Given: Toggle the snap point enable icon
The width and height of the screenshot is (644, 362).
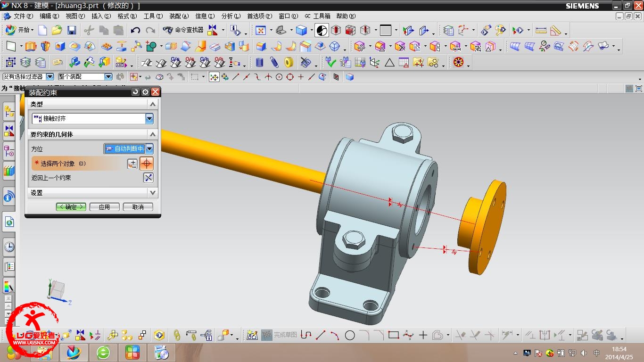Looking at the screenshot, I should click(215, 77).
